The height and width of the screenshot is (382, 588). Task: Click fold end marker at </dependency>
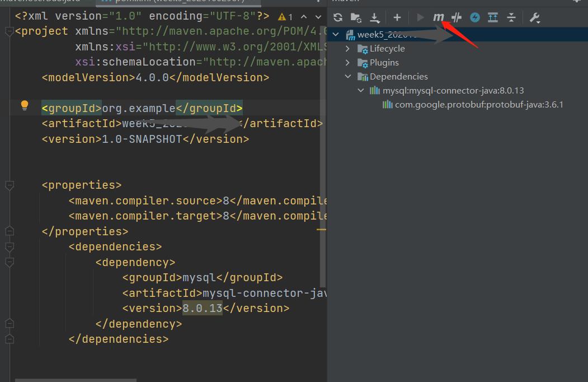click(10, 323)
